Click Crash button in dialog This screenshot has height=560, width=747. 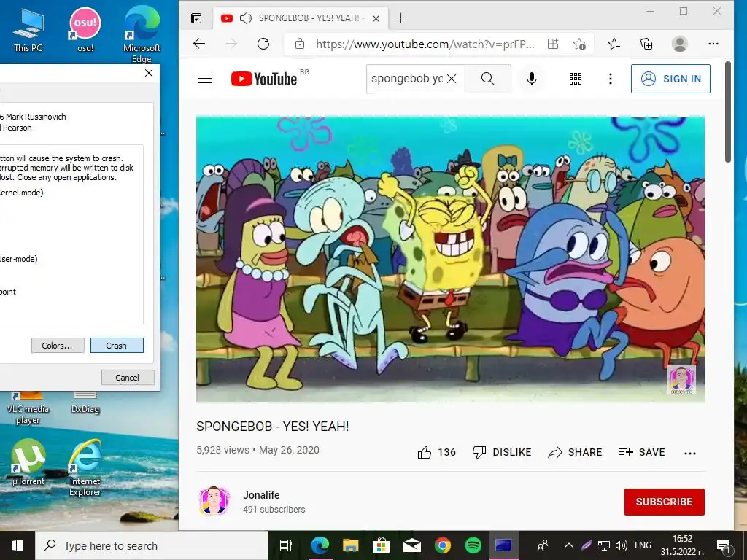117,346
